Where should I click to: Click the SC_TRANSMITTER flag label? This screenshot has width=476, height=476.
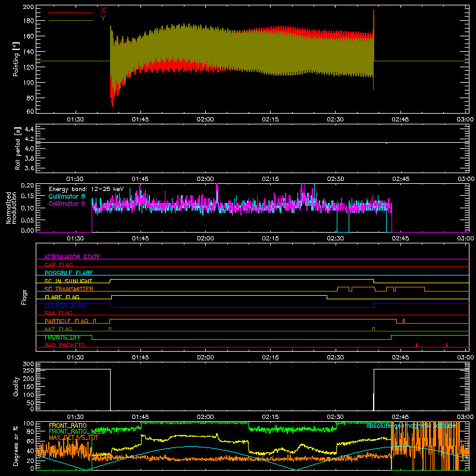coord(68,289)
